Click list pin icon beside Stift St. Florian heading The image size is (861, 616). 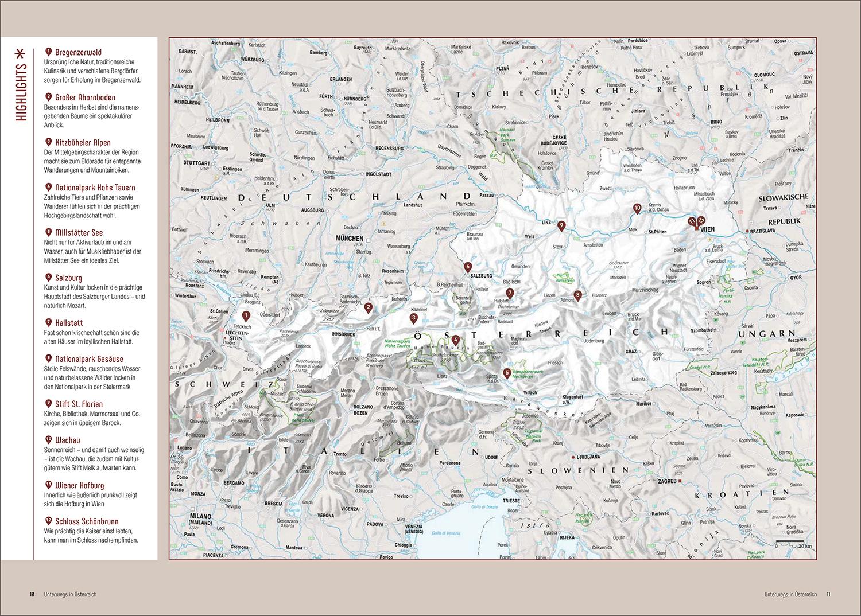48,404
